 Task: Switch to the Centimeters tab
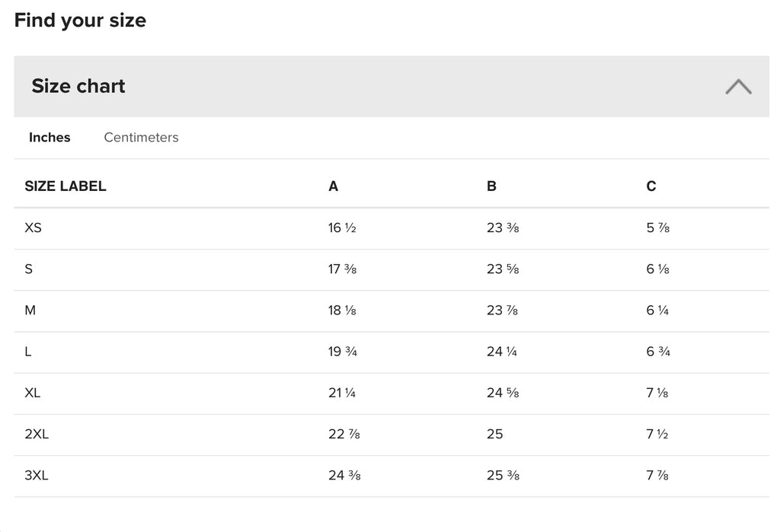point(141,137)
